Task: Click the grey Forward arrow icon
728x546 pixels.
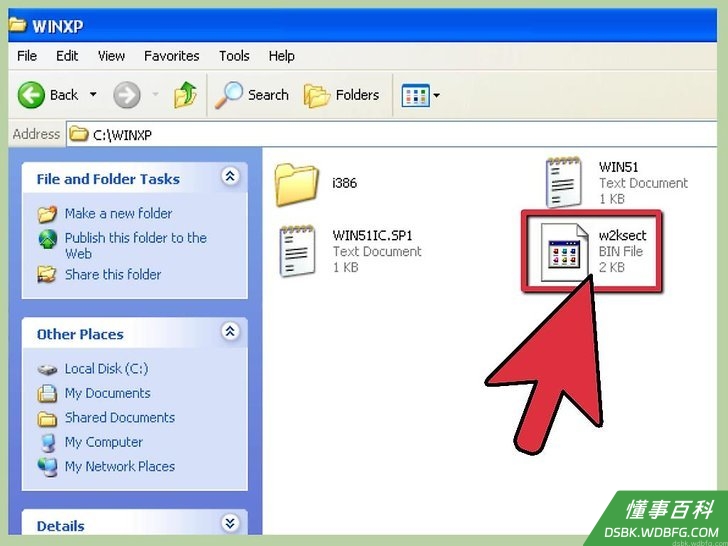Action: tap(126, 95)
